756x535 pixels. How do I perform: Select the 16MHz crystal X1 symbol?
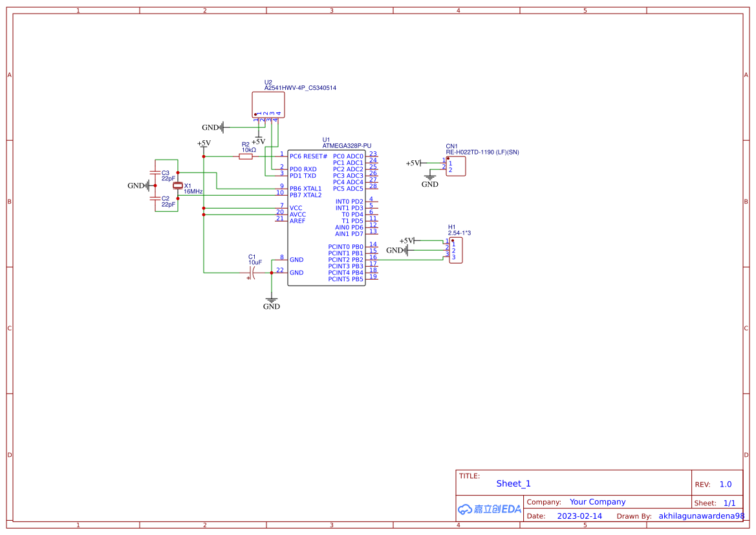(x=178, y=186)
